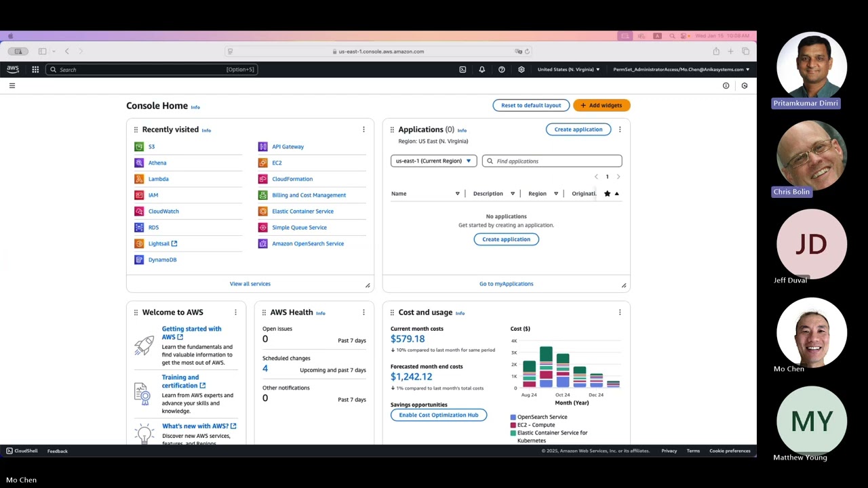Click the Athena service icon

click(x=139, y=163)
